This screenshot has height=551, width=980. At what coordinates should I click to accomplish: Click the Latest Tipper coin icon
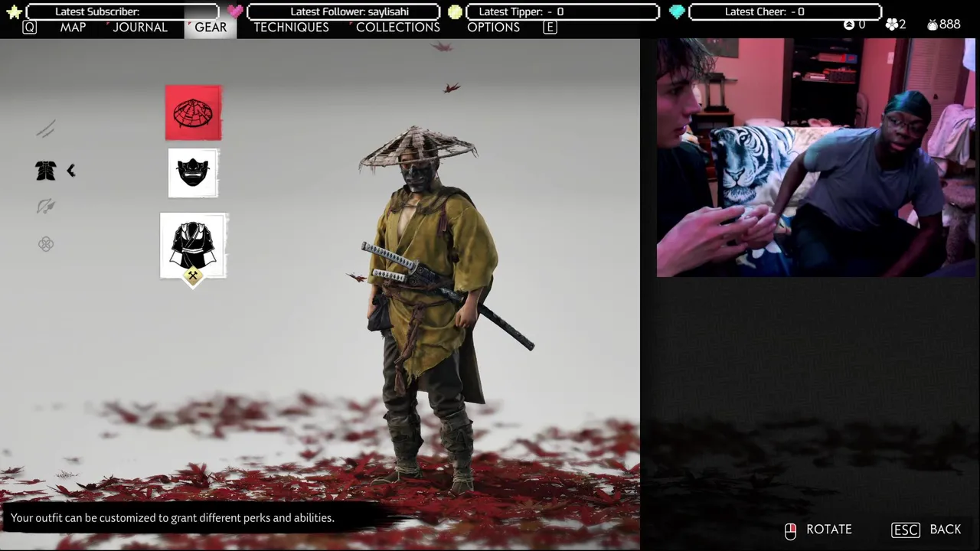(455, 11)
